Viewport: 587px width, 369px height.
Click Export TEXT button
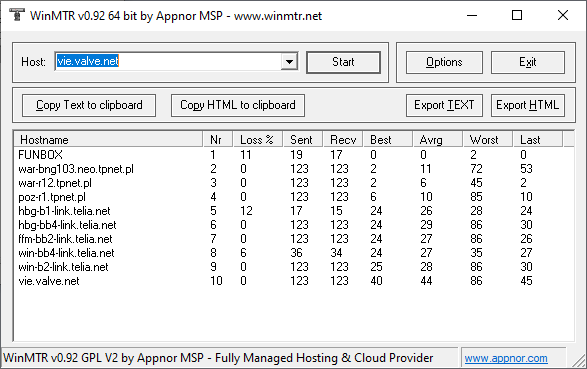click(x=444, y=105)
